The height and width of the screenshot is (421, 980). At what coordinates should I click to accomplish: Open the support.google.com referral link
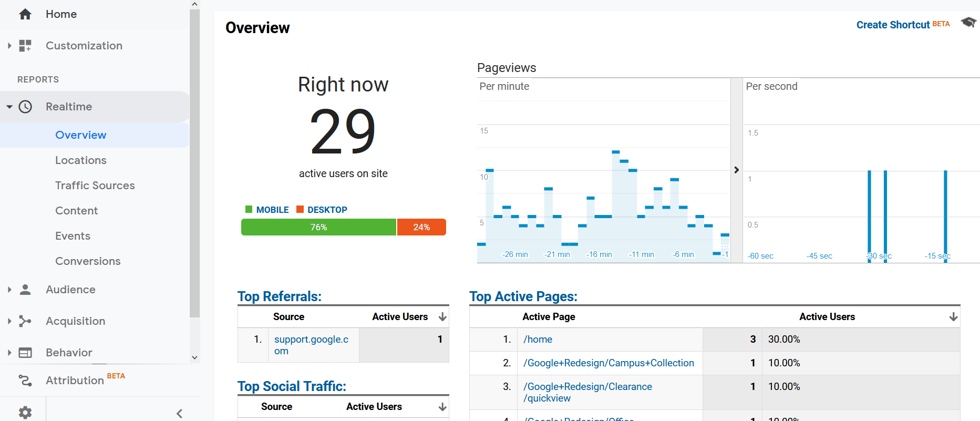(x=311, y=345)
